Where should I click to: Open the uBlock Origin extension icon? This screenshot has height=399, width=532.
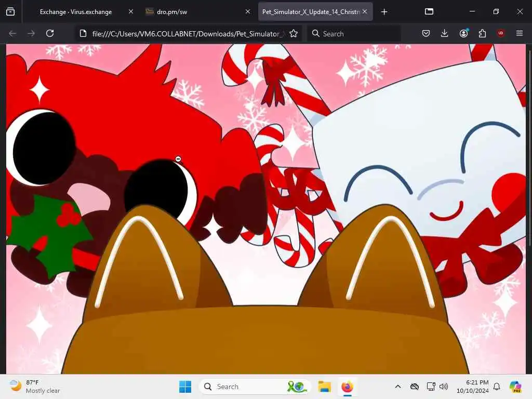pyautogui.click(x=501, y=33)
